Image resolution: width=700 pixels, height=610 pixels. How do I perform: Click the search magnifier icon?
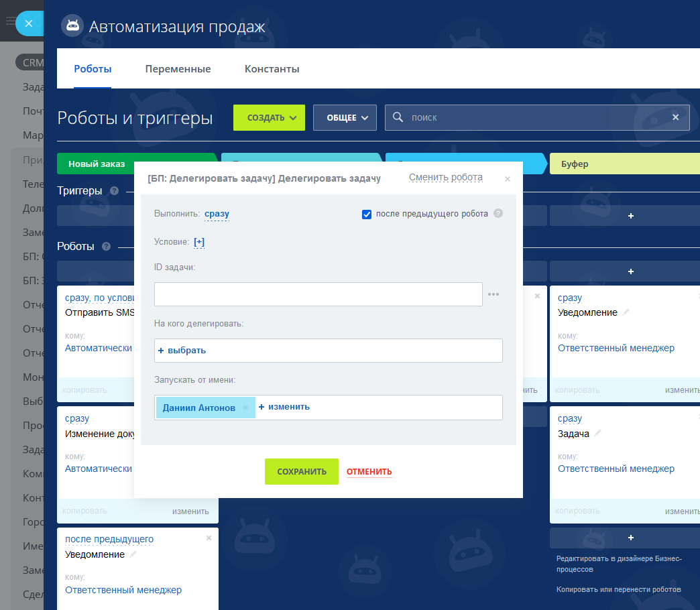[x=398, y=117]
